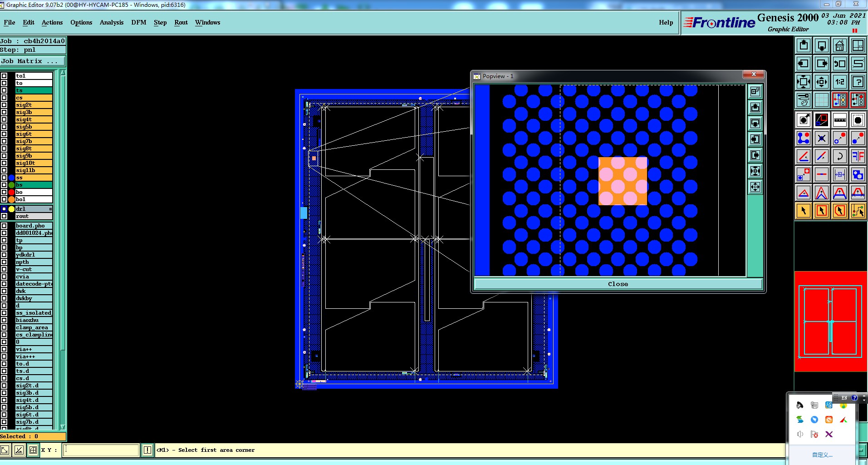Click the delete feature X icon
This screenshot has height=465, width=868.
tap(822, 138)
